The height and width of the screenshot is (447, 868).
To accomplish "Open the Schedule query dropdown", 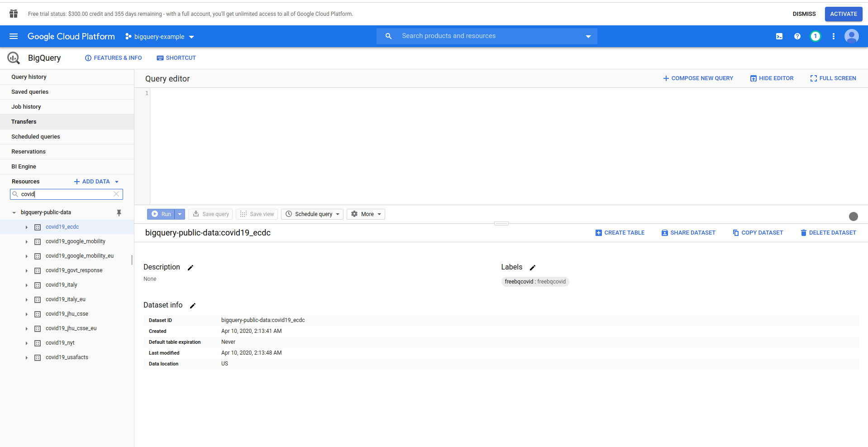I will coord(312,214).
